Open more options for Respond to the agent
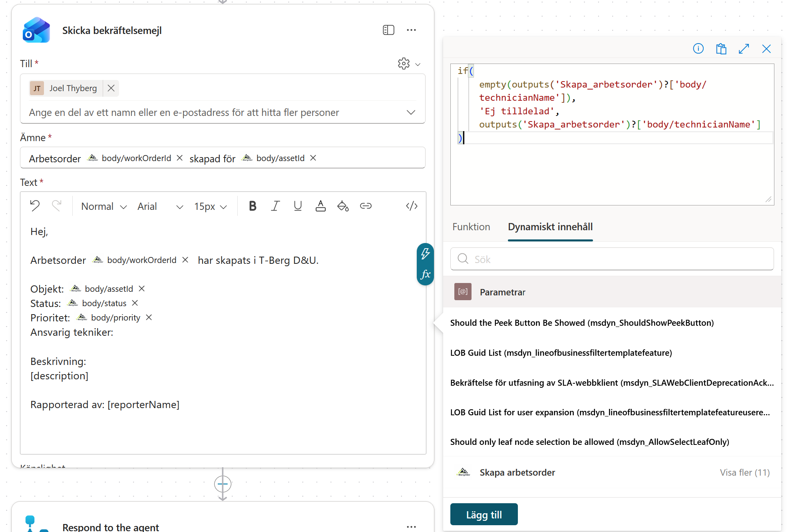Image resolution: width=788 pixels, height=532 pixels. pos(411,527)
